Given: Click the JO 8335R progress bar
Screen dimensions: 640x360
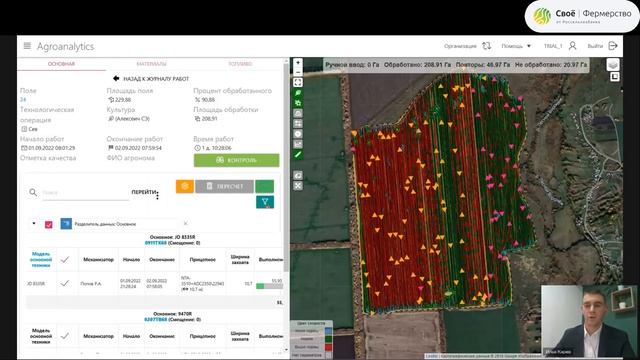Looking at the screenshot, I should (269, 286).
